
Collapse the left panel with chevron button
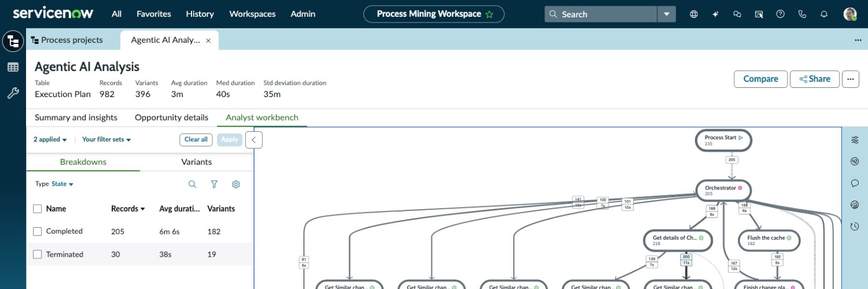(x=254, y=140)
